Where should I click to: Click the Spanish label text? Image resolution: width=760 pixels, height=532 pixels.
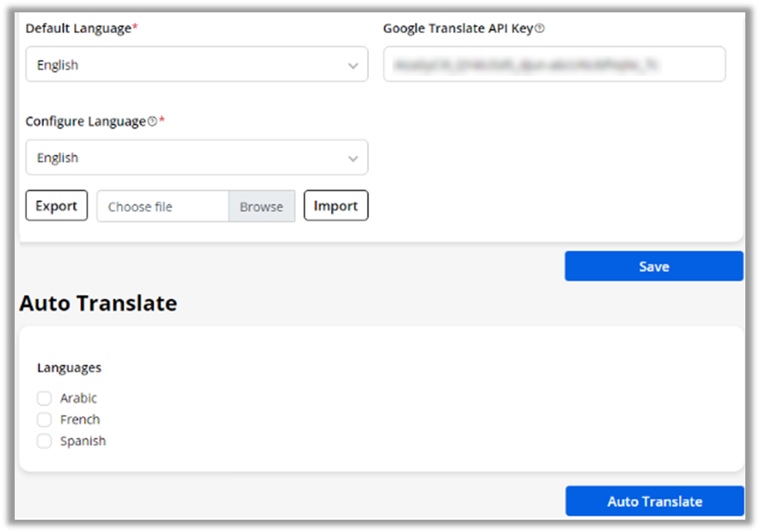click(x=83, y=441)
